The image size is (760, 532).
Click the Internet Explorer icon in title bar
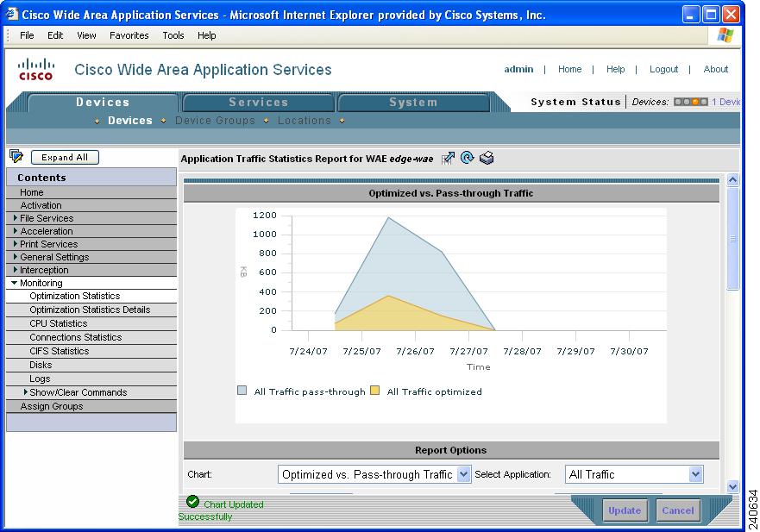10,14
